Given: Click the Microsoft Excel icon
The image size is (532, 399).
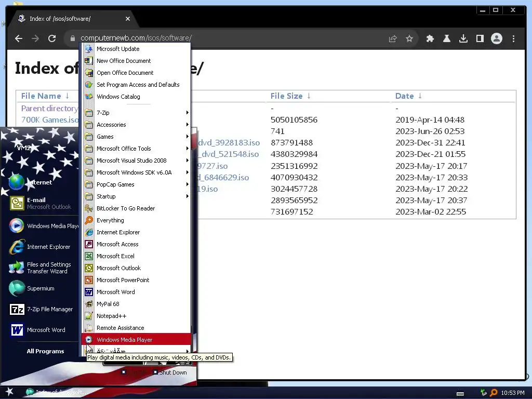Looking at the screenshot, I should click(x=88, y=256).
